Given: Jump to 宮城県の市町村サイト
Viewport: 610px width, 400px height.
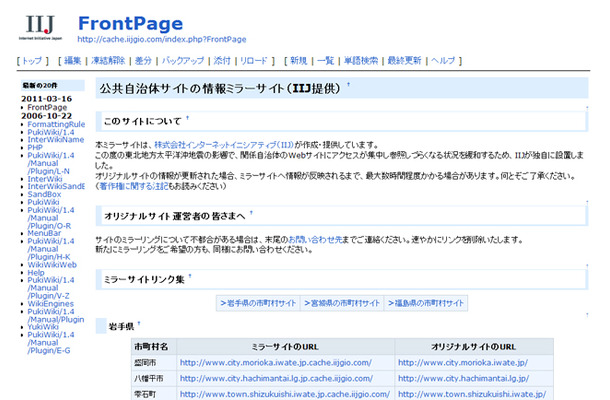Looking at the screenshot, I should point(342,303).
